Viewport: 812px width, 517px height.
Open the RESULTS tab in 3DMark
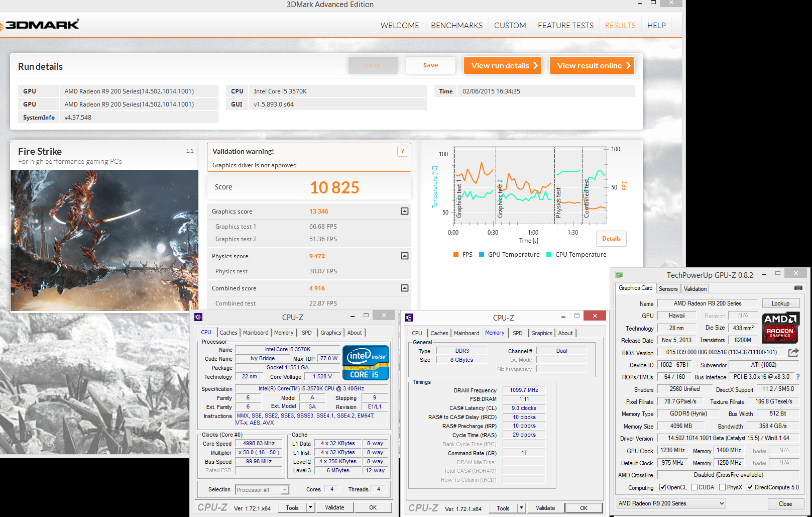point(620,25)
